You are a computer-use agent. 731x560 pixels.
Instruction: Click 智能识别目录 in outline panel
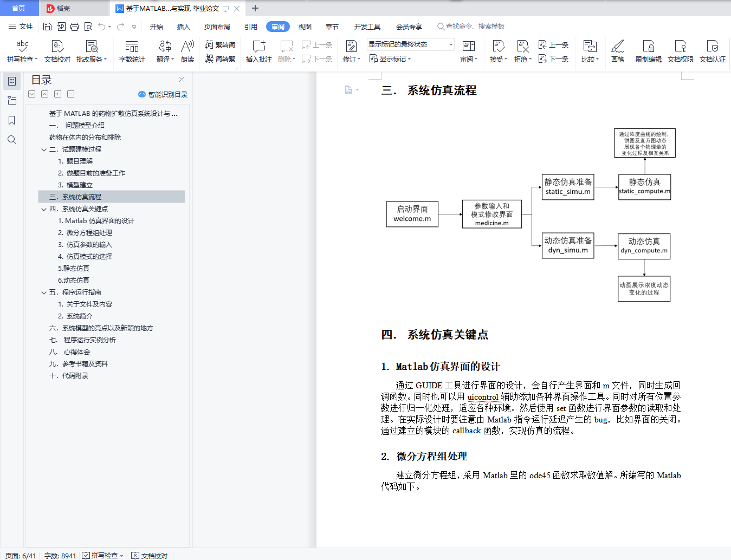(163, 94)
